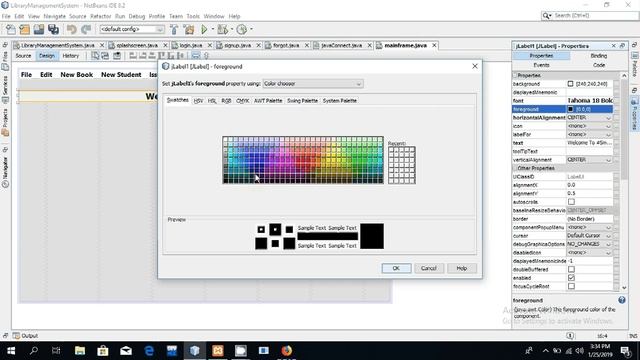Viewport: 640px width, 360px height.
Task: Click the help icon in foreground description
Action: (622, 300)
